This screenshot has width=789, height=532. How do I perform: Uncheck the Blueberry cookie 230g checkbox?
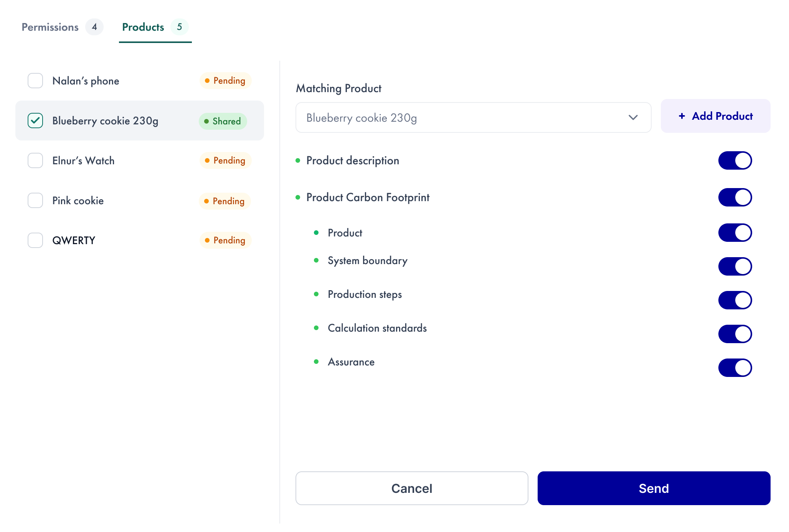35,121
